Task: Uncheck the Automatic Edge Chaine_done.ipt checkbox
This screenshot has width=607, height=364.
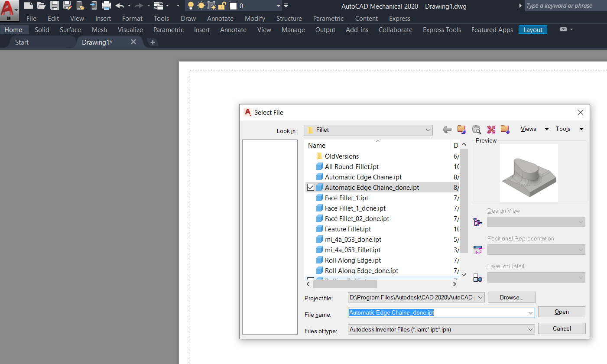Action: coord(310,188)
